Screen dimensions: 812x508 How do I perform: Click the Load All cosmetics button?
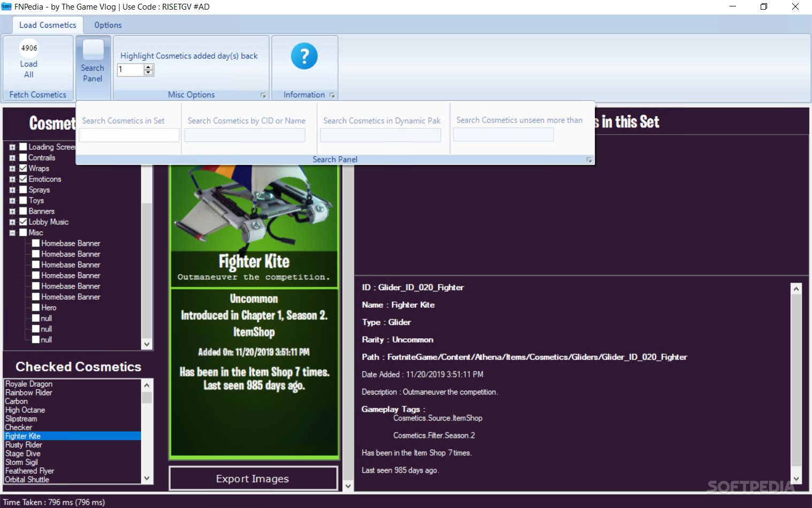tap(29, 59)
